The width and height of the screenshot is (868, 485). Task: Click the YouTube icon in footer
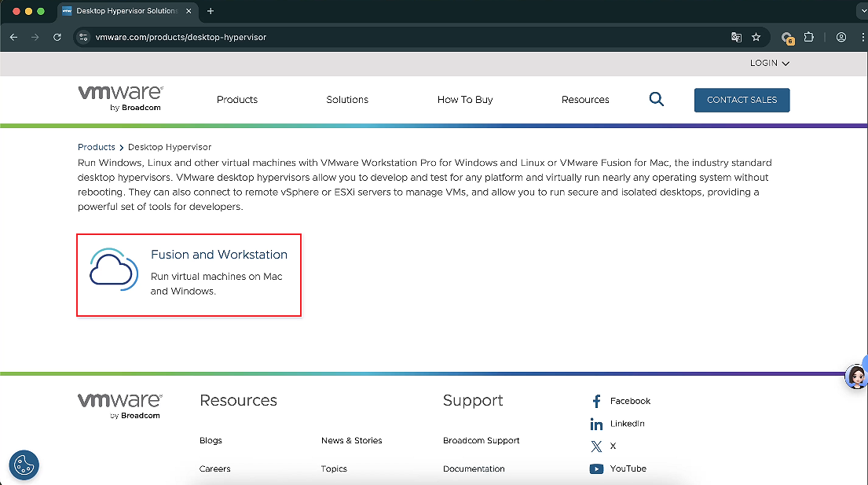(596, 469)
